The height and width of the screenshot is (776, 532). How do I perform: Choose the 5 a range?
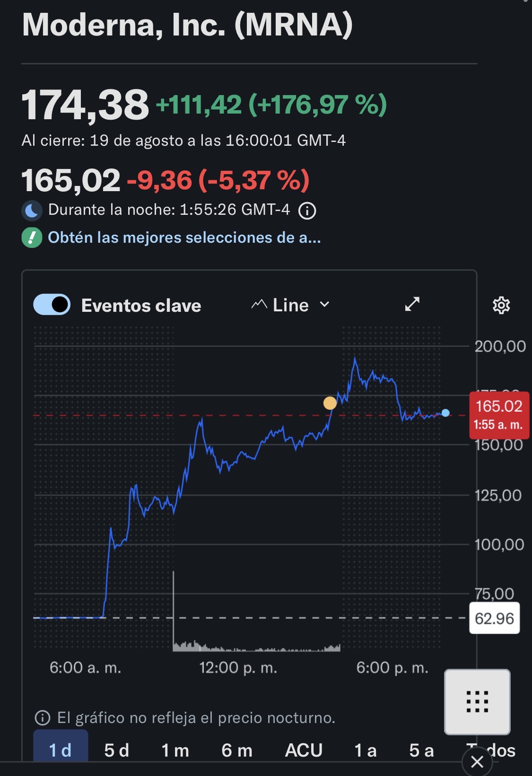pos(421,750)
